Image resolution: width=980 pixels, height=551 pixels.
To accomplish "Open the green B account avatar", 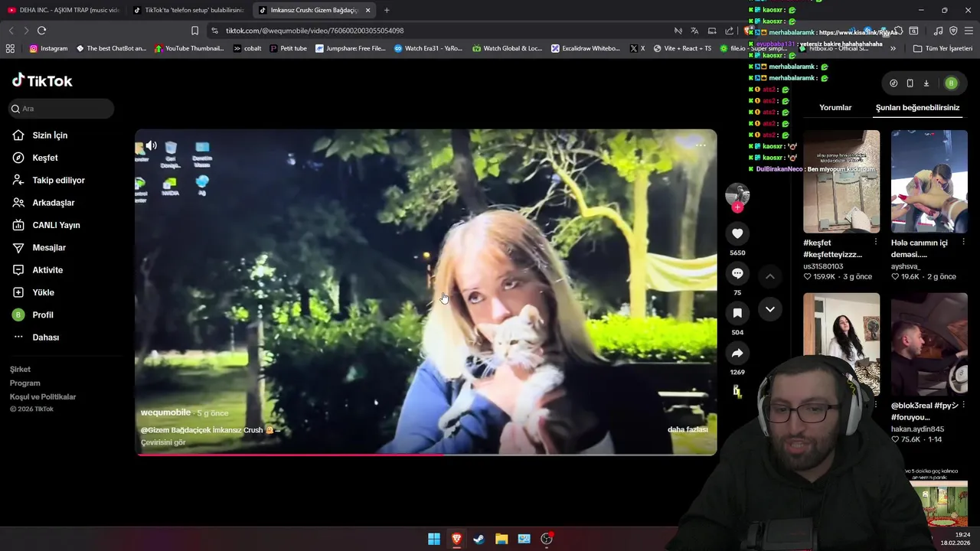I will click(951, 83).
